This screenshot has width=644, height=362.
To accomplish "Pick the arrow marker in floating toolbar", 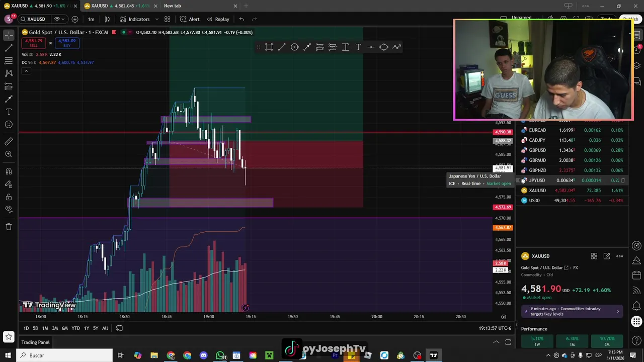I will (307, 47).
